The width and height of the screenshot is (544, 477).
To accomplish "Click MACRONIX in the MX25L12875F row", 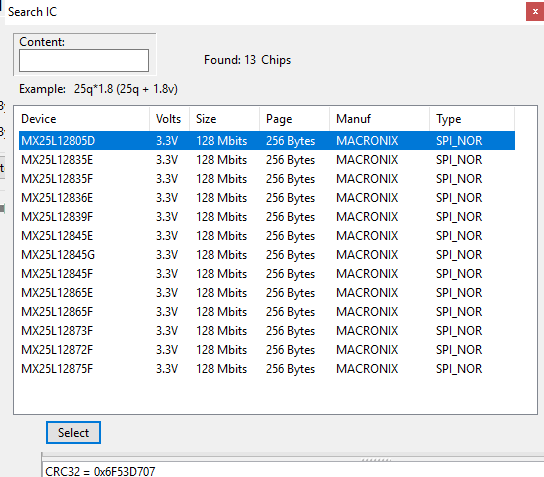I will tap(367, 369).
